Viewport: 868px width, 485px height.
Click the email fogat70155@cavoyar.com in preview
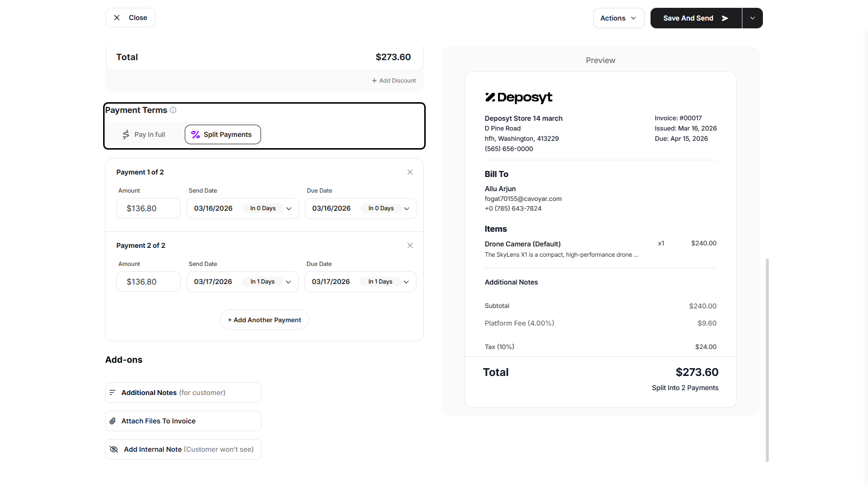pyautogui.click(x=523, y=198)
